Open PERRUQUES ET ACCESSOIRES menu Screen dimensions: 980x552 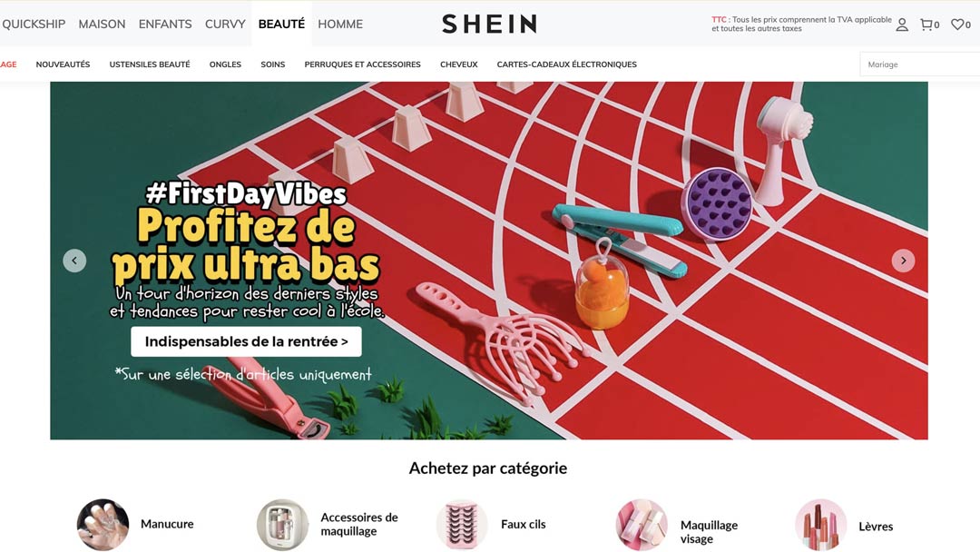click(x=362, y=64)
